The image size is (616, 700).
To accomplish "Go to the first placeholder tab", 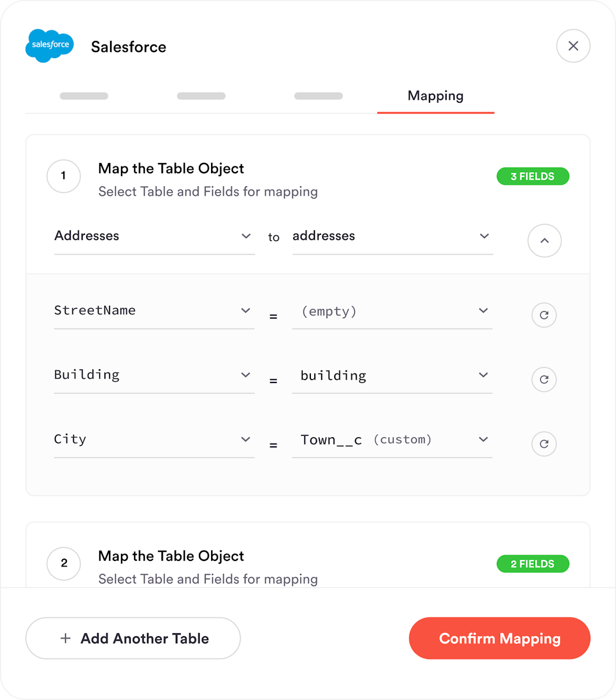I will [84, 96].
